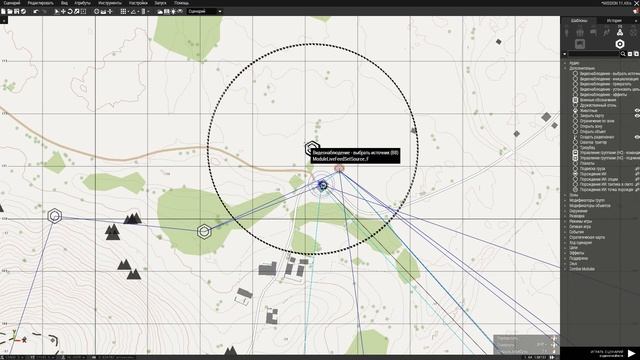Click the Save scenario icon
Screen dimensions: 640x360
[16, 11]
